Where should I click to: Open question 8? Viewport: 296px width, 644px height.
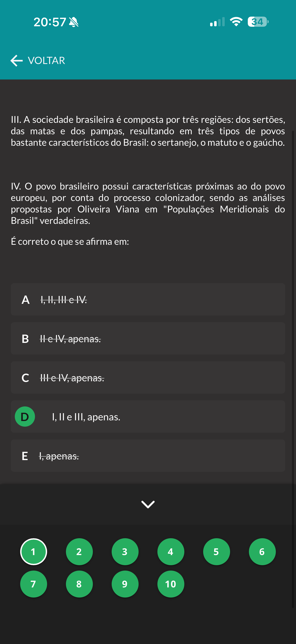pos(79,584)
